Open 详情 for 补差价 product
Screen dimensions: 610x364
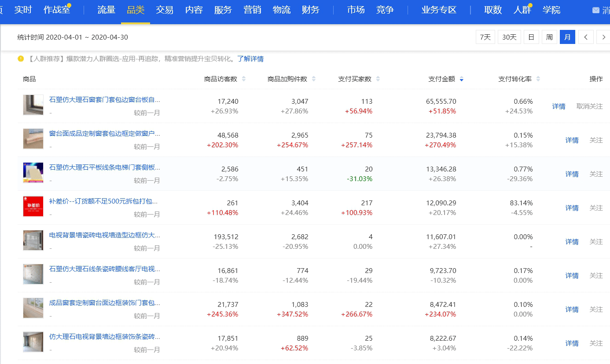pyautogui.click(x=572, y=208)
